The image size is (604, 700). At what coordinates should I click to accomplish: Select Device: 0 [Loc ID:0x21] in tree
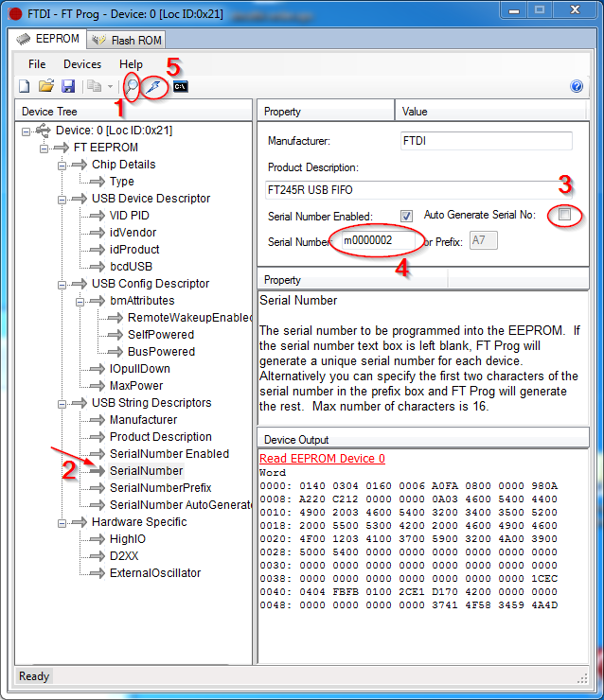click(114, 131)
